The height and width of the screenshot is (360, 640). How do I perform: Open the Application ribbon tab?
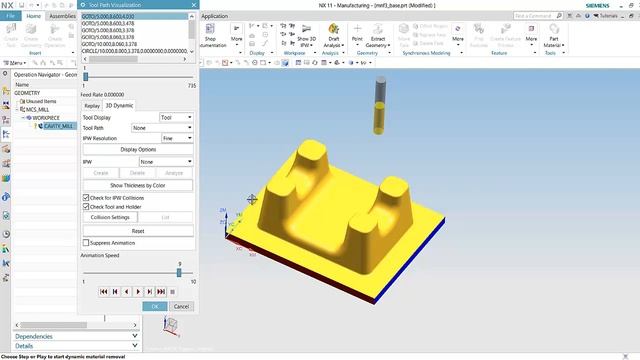(215, 16)
